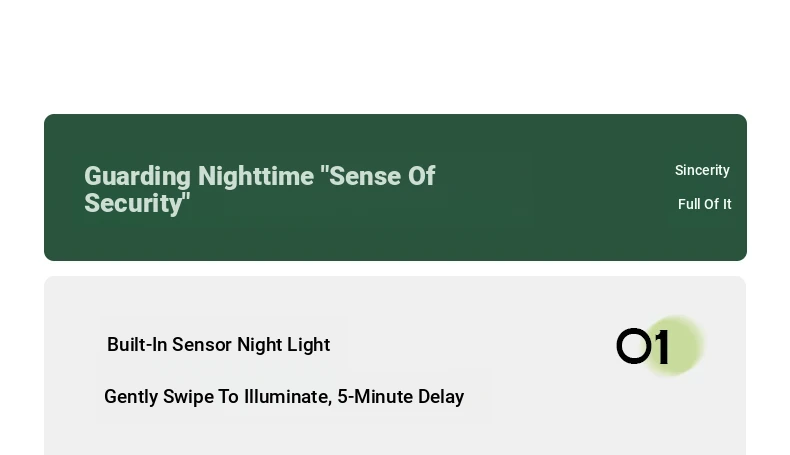Click the word "Of" ending headline's first line
This screenshot has width=790, height=455.
[421, 176]
